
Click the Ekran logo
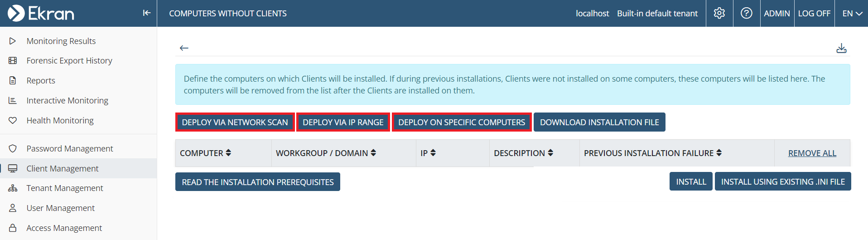tap(41, 13)
